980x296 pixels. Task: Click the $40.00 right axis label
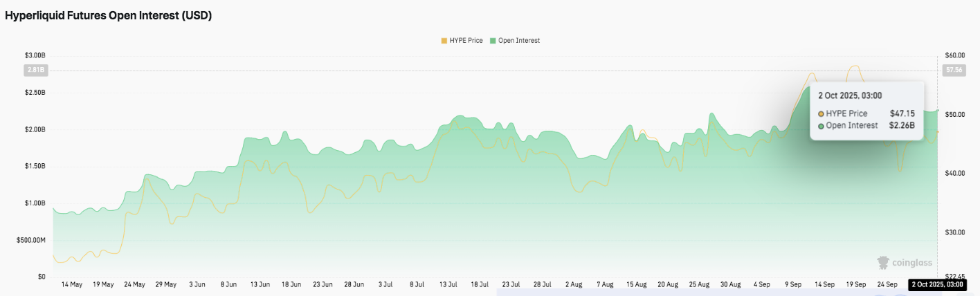[x=955, y=174]
